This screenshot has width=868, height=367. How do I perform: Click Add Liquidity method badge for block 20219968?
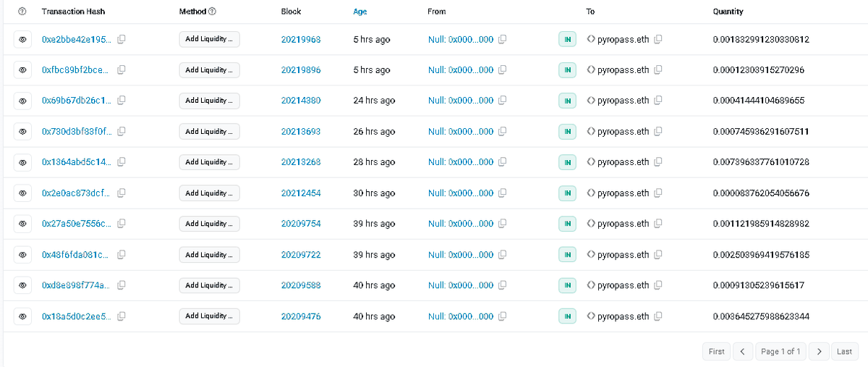(x=209, y=40)
